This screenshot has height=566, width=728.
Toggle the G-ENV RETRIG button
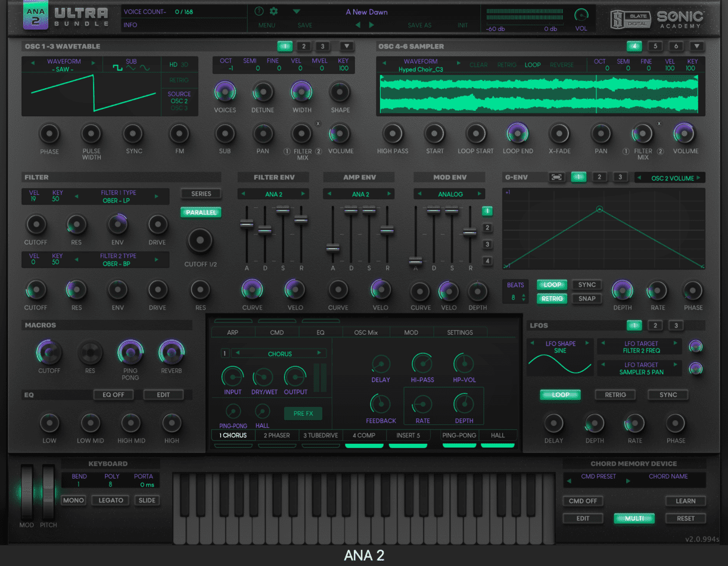point(552,298)
